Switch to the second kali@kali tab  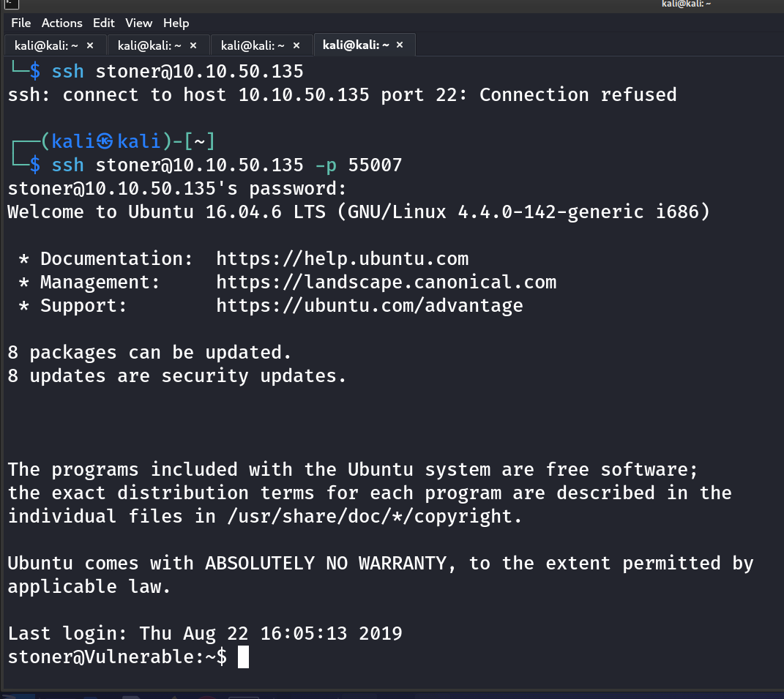tap(150, 45)
